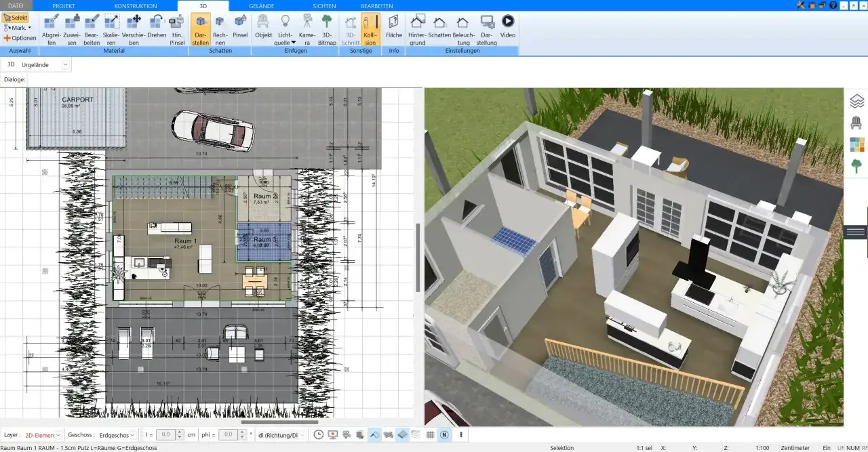Click the clock icon in bottom toolbar

319,434
